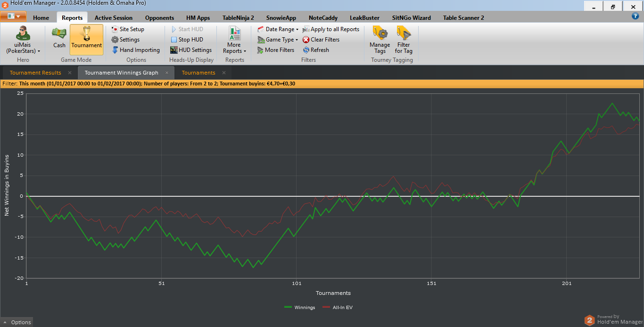Click Apply to all Reports

331,29
